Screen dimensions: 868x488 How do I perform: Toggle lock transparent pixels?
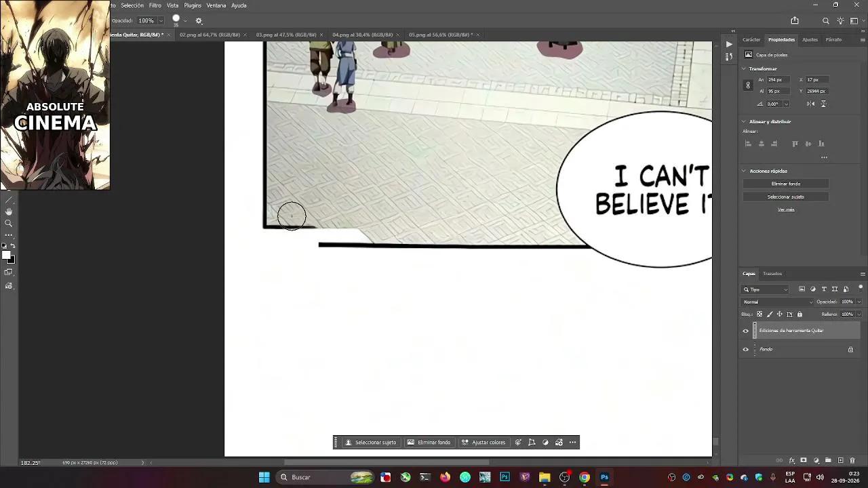pos(759,314)
